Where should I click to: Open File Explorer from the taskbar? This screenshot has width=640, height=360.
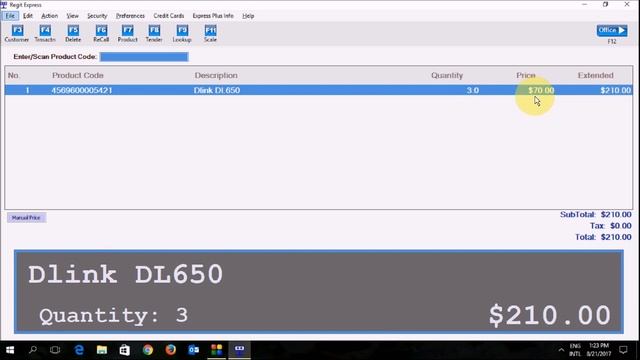point(102,350)
